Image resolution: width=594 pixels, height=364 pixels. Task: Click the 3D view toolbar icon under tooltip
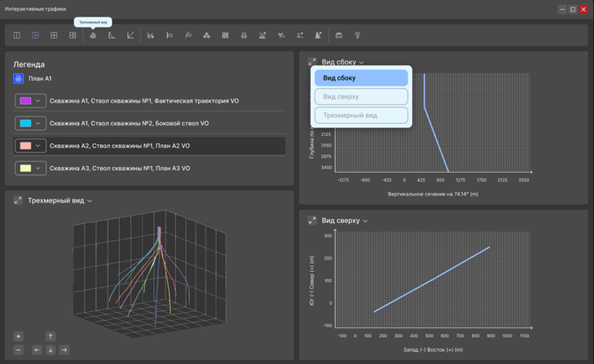93,35
